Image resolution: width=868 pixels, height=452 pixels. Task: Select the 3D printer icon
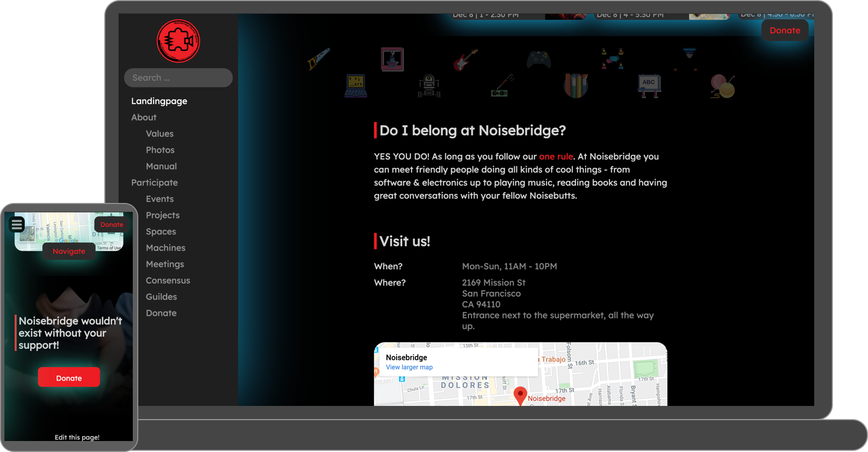[x=392, y=59]
